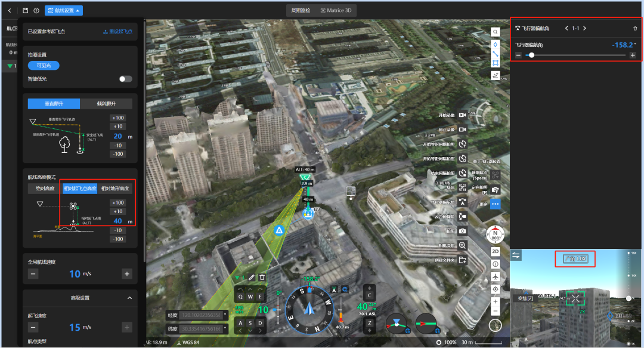Increase safe takeoff altitude with +100 button
This screenshot has height=348, width=644.
(x=118, y=118)
